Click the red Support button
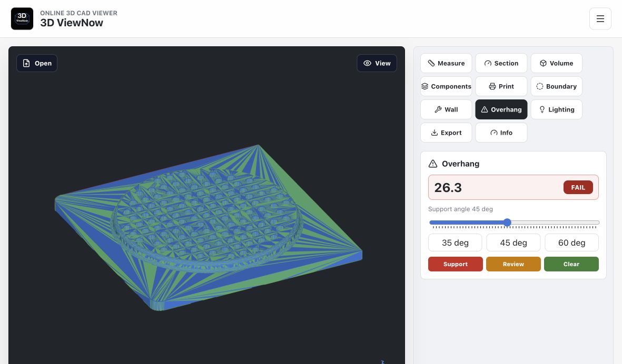This screenshot has width=622, height=364. click(456, 264)
